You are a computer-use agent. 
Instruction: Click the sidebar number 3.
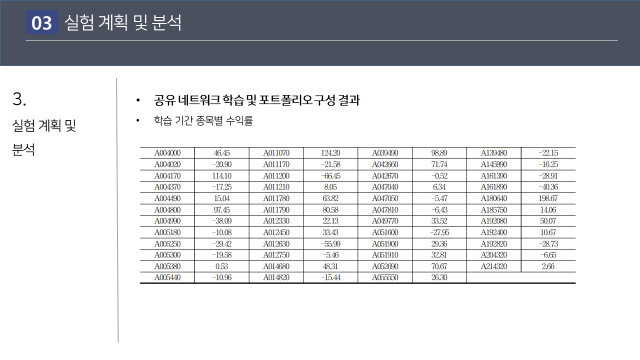[19, 99]
